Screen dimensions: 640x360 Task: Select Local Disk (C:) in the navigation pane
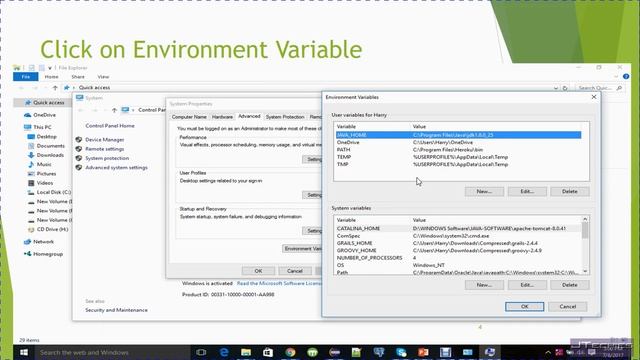point(53,192)
